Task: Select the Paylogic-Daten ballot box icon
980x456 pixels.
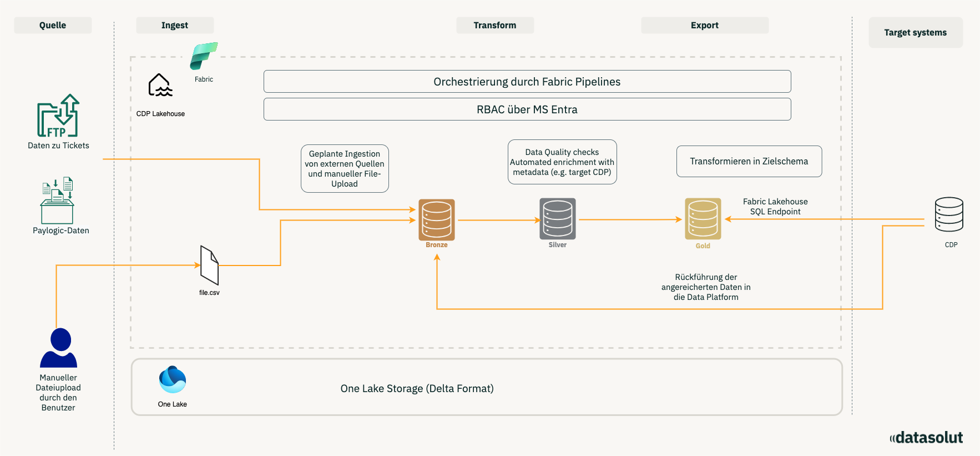Action: pos(58,201)
